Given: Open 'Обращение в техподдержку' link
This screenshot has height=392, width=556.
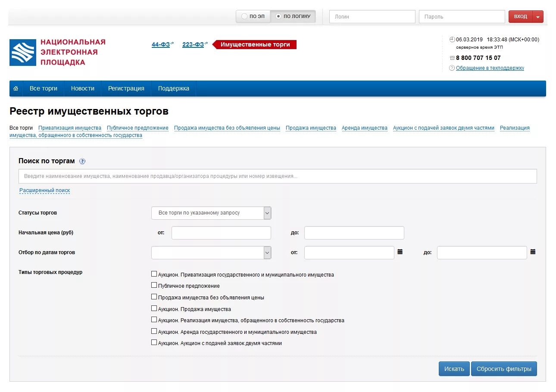Looking at the screenshot, I should [x=490, y=68].
